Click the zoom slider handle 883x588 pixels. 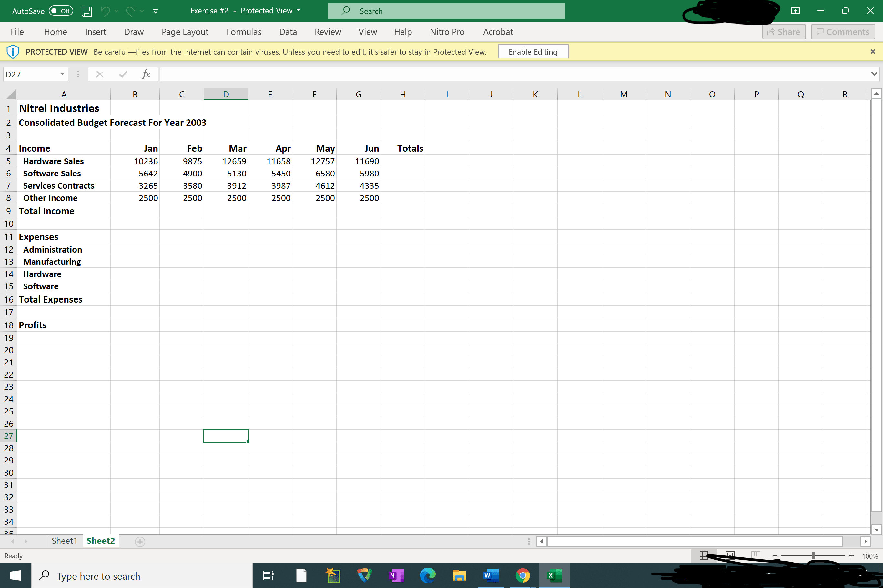813,556
